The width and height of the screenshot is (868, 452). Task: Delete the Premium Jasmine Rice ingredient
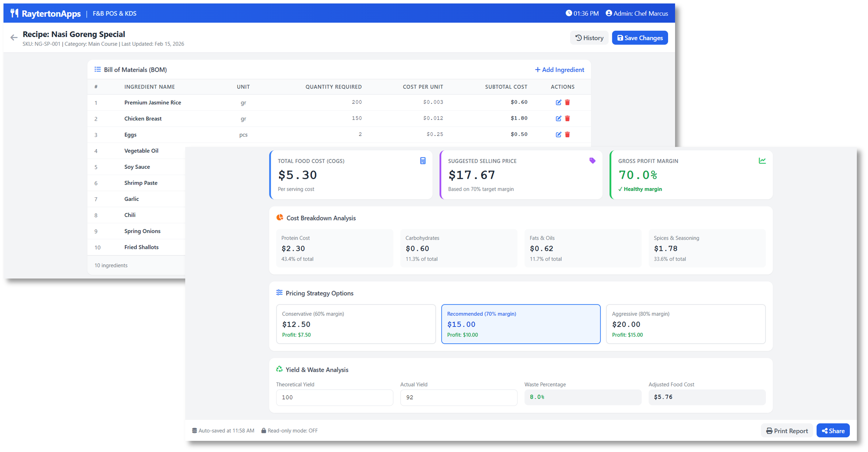(567, 103)
